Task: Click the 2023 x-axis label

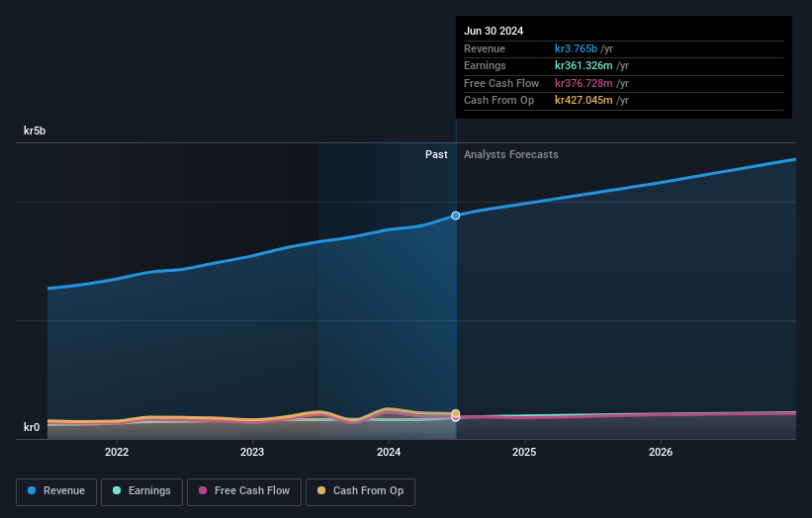Action: (x=252, y=453)
